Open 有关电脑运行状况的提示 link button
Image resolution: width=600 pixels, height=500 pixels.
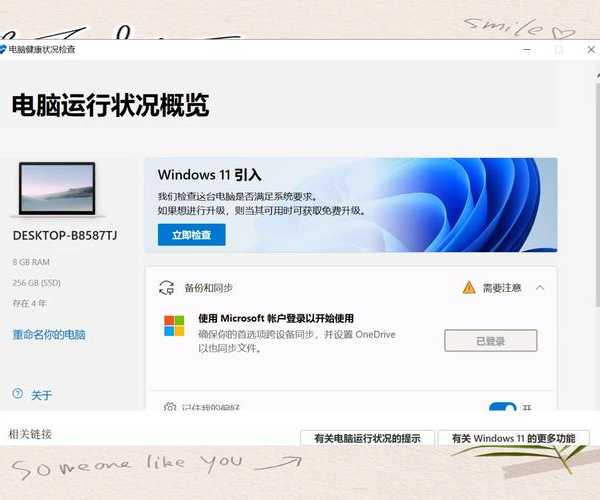[x=367, y=438]
